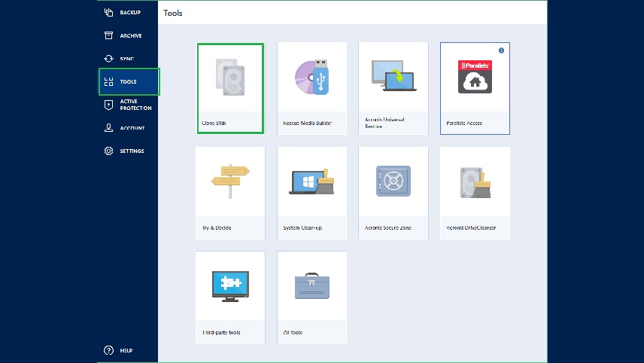Open the Clone Disk tool

click(230, 88)
